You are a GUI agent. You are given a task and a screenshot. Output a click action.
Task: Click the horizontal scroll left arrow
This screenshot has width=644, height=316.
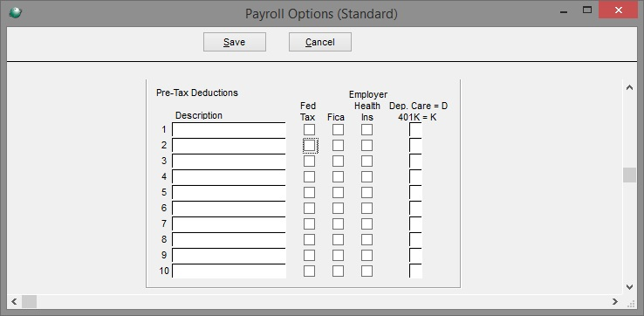coord(14,302)
